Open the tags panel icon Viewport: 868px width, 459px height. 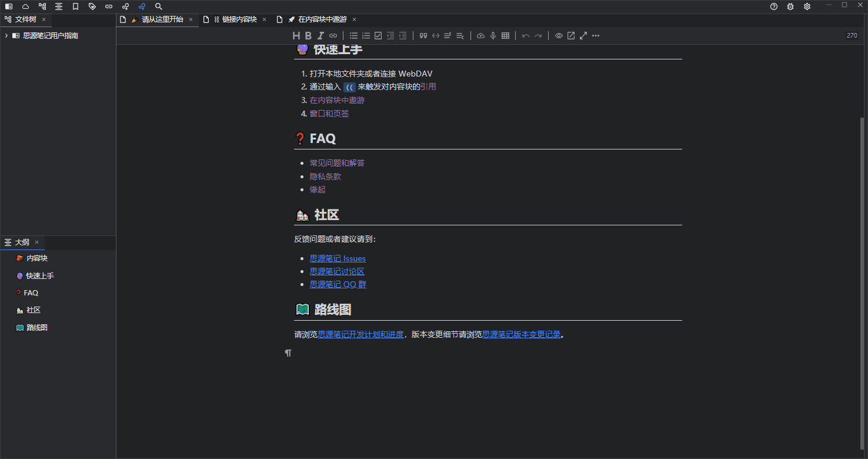pyautogui.click(x=92, y=6)
